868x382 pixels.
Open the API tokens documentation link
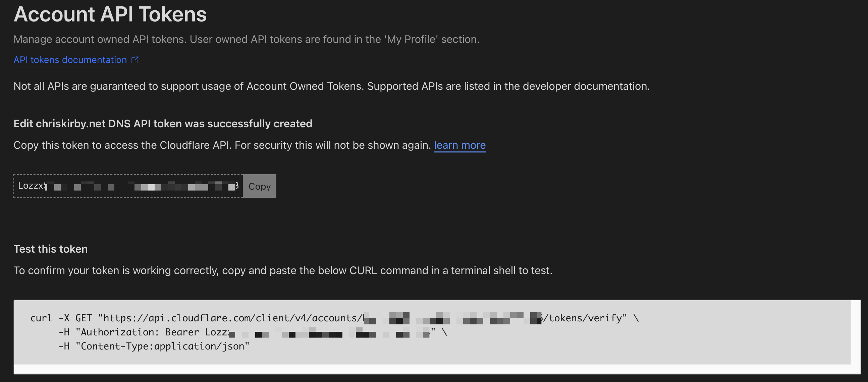(x=70, y=60)
